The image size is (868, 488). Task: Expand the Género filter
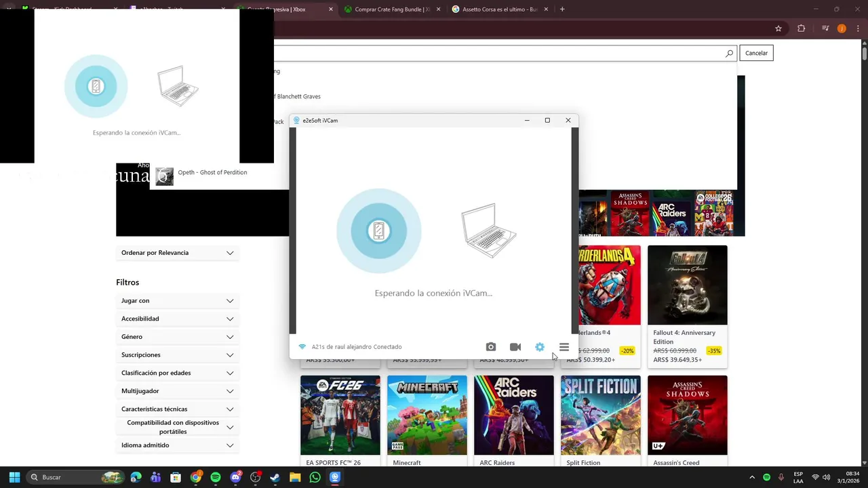coord(177,337)
